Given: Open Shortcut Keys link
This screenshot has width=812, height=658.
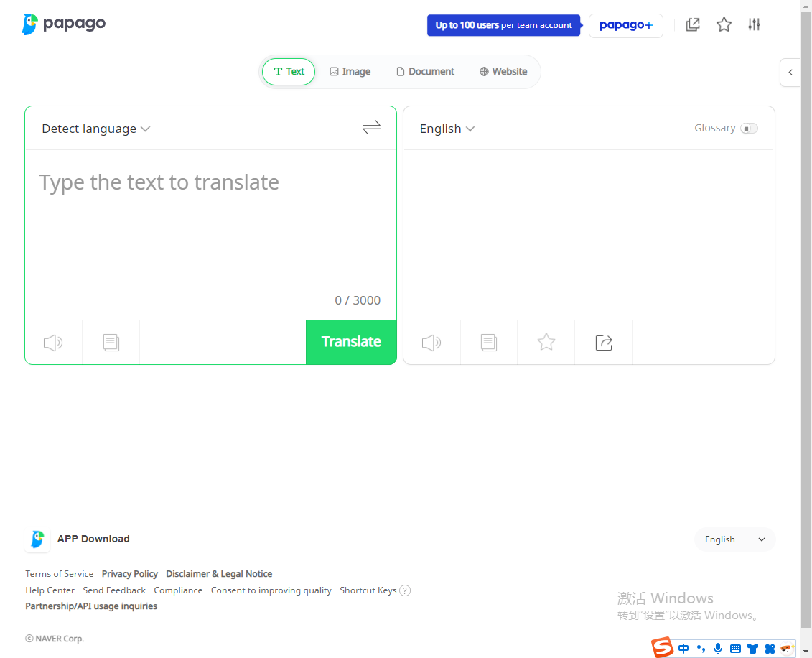Looking at the screenshot, I should pos(368,590).
